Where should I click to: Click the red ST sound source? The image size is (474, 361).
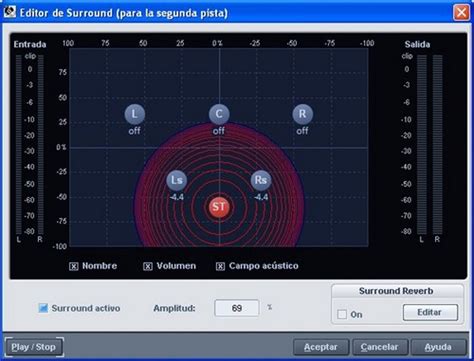(219, 207)
